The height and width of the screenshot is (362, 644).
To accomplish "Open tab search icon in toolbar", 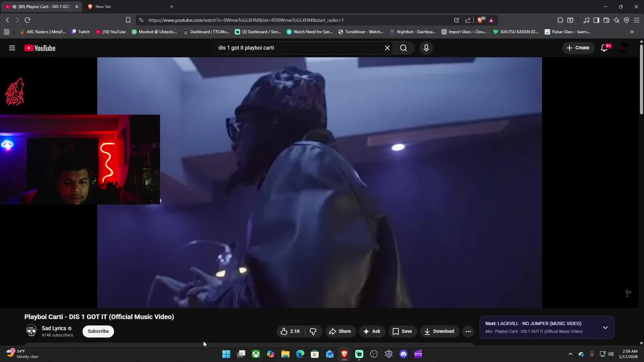I will [570, 20].
